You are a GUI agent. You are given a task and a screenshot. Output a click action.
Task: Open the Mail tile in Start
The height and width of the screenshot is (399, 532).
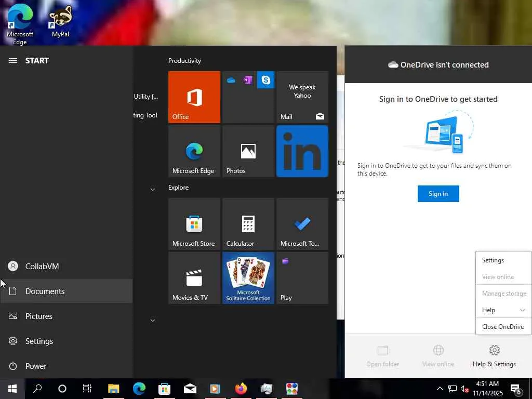302,97
